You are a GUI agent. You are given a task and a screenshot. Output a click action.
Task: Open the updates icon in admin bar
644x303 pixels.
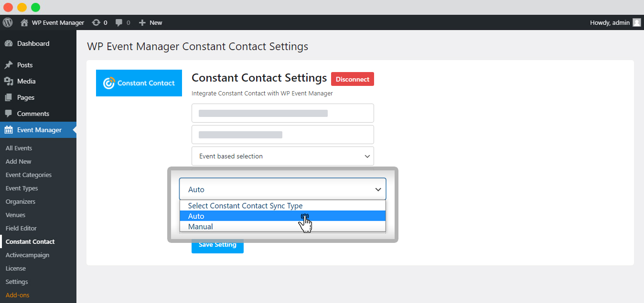(96, 22)
